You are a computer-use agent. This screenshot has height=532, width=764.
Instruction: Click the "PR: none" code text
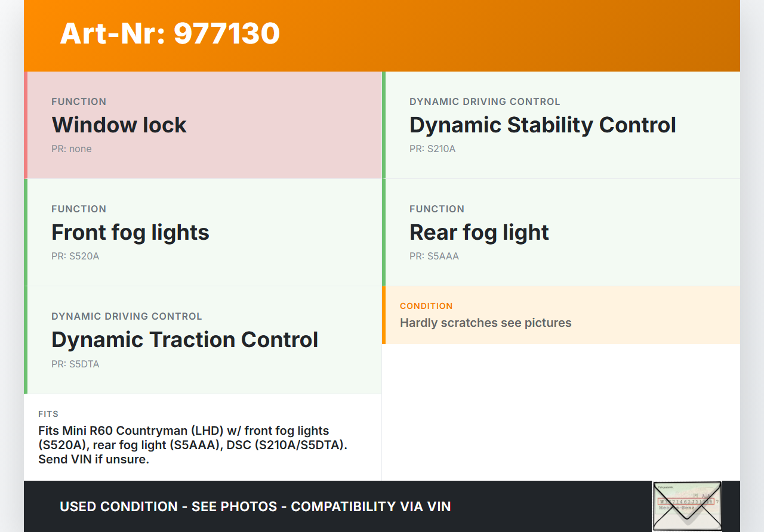coord(72,149)
